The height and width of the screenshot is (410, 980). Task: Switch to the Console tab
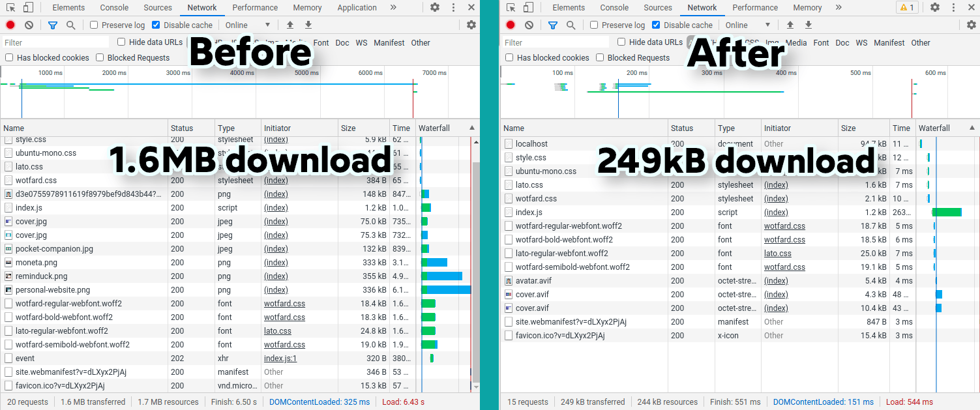click(113, 7)
